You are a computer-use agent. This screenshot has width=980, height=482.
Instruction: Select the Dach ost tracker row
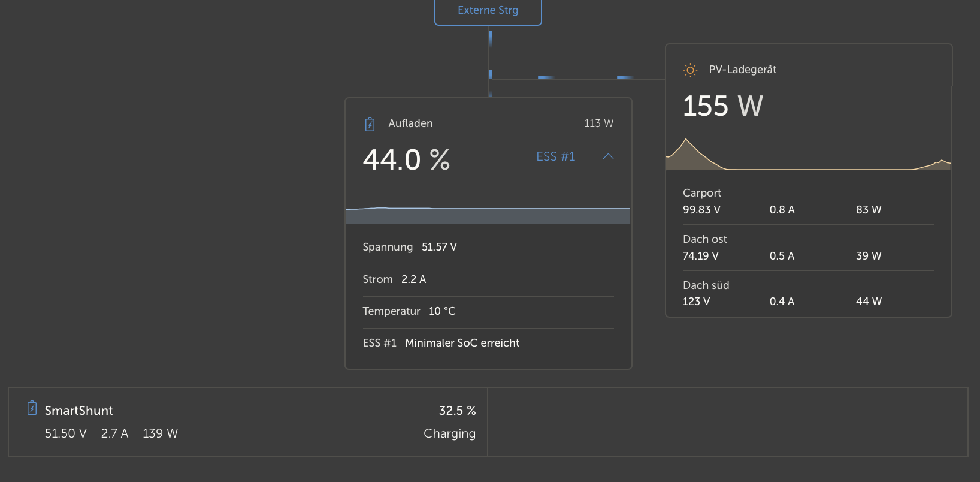click(808, 248)
